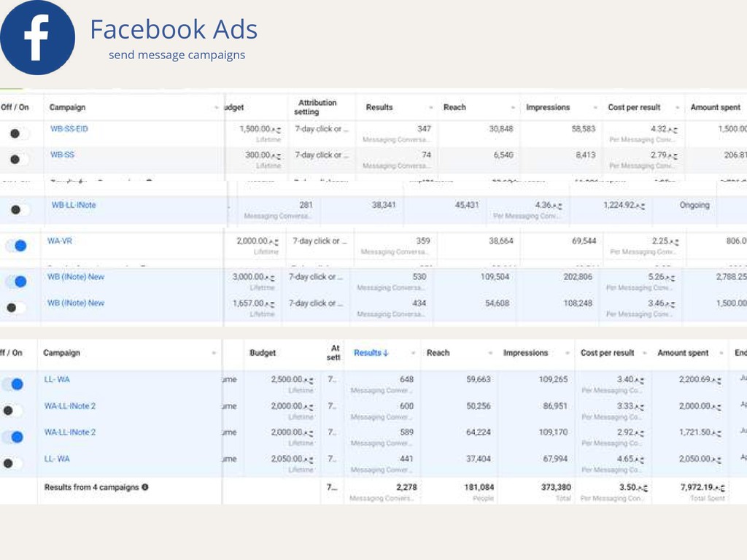Open WA-LL-INote 2 campaign with 1,721.50 spent
Image resolution: width=747 pixels, height=560 pixels.
pyautogui.click(x=70, y=432)
